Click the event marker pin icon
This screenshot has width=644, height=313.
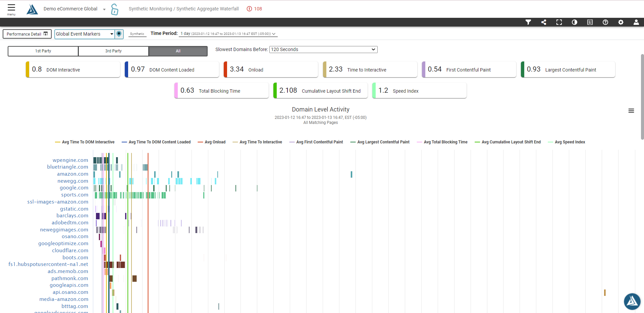tap(119, 34)
